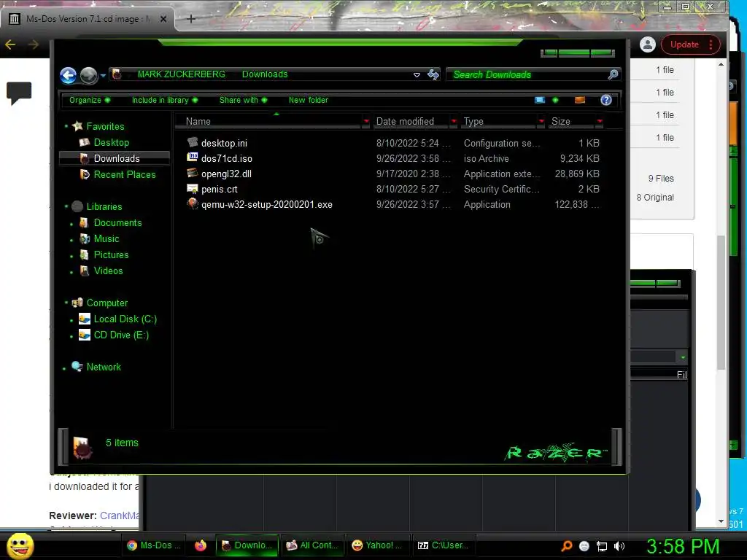
Task: Click MARK ZUCKERBERG in the address breadcrumb
Action: click(x=182, y=74)
